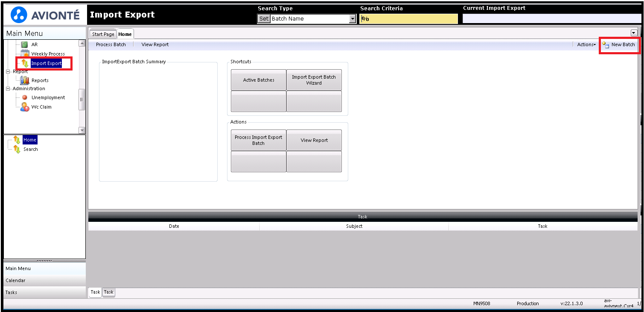
Task: Switch to the Home tab
Action: pos(125,34)
